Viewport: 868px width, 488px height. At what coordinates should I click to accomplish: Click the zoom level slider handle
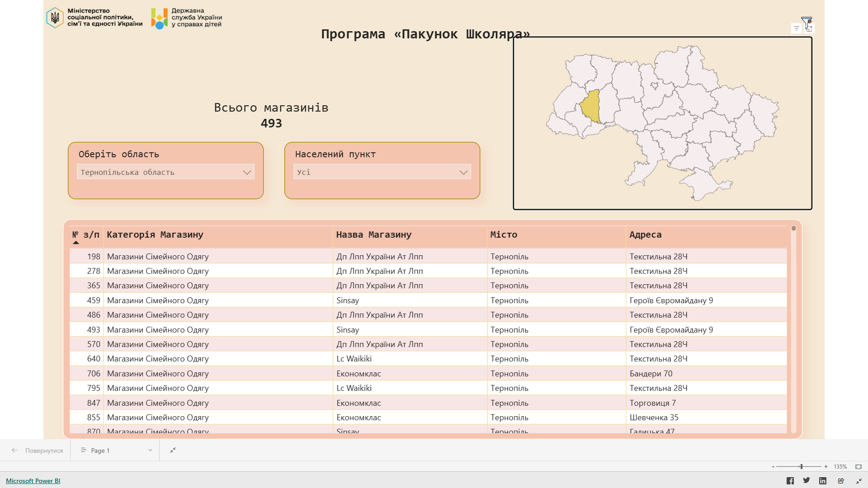pyautogui.click(x=801, y=467)
